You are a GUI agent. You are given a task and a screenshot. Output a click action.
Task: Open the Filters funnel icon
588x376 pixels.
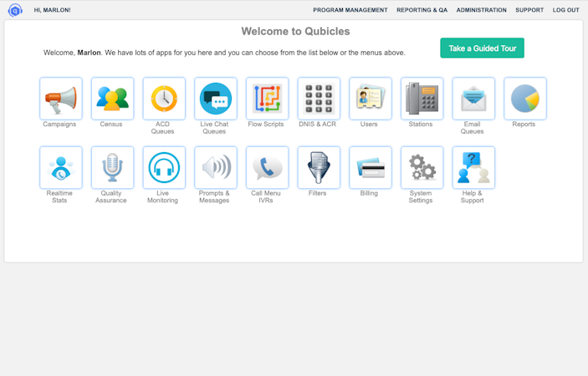point(319,168)
